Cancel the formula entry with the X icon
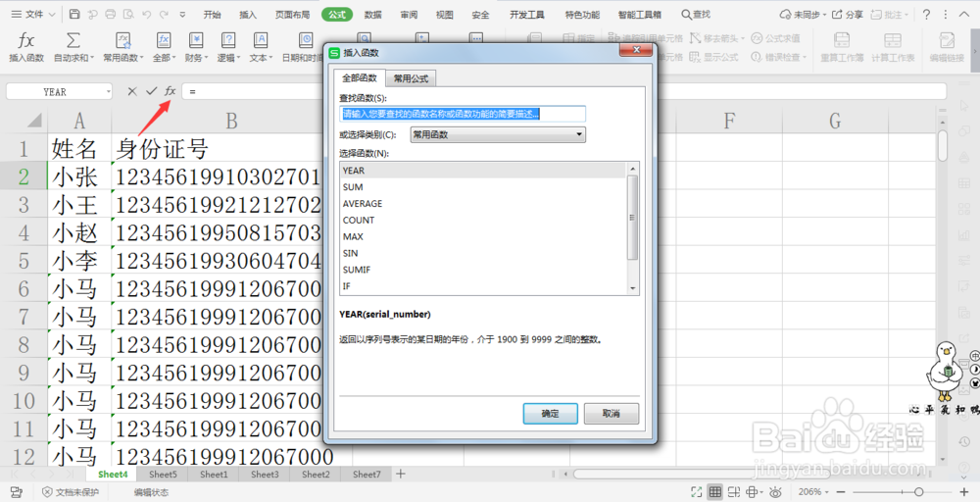Image resolution: width=980 pixels, height=502 pixels. pyautogui.click(x=132, y=91)
